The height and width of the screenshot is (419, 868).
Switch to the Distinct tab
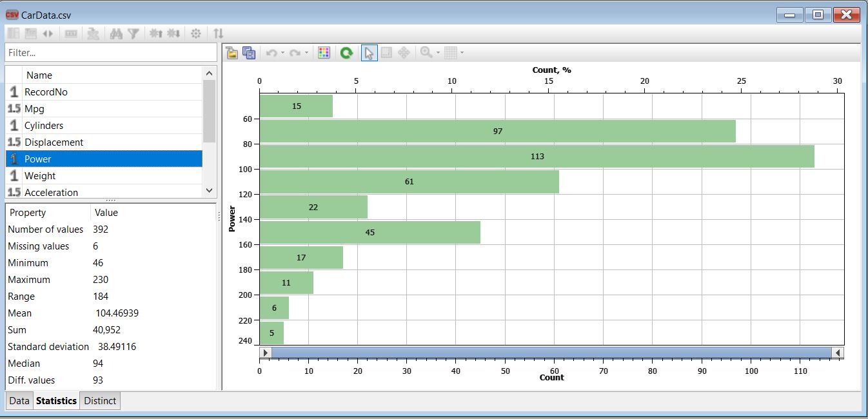100,400
